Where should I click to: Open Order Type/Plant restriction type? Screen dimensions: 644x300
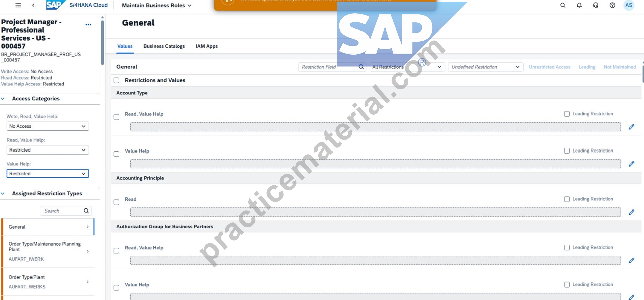tap(49, 282)
